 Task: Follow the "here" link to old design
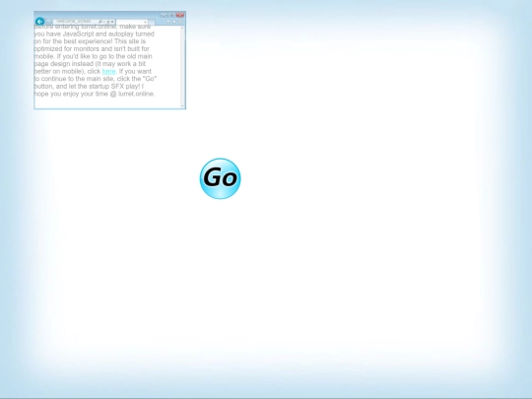tap(109, 71)
